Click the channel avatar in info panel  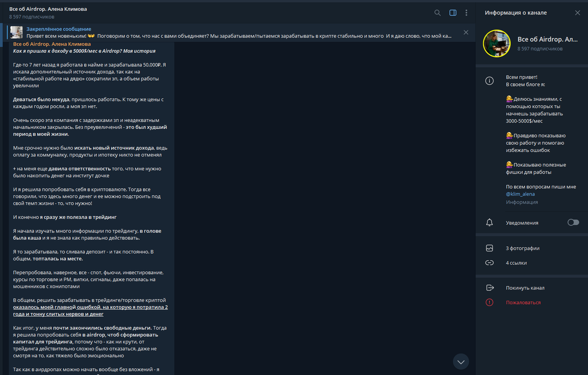(497, 44)
